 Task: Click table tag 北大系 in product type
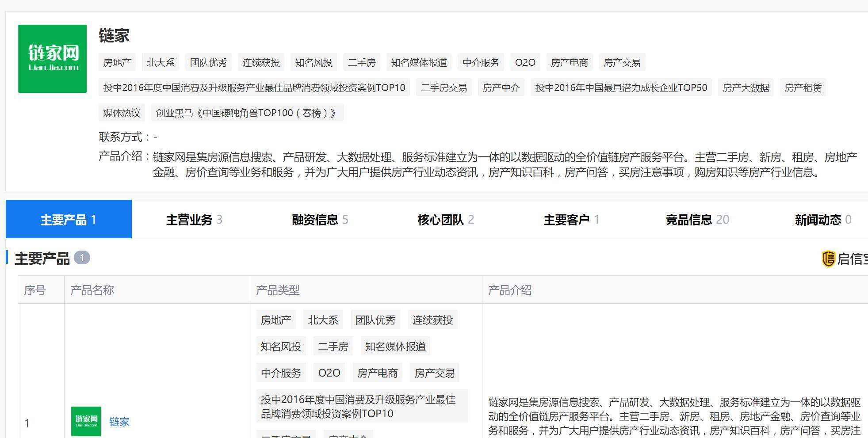pos(323,320)
